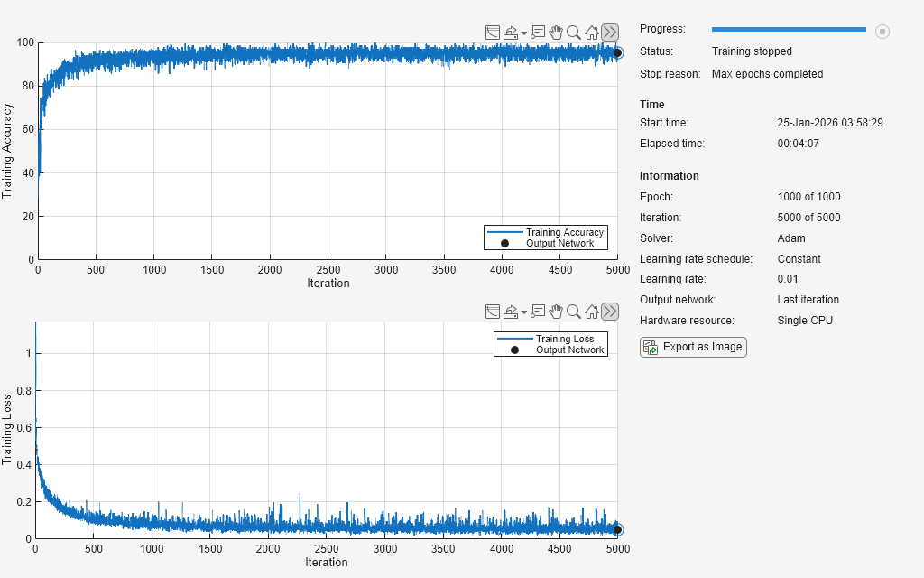Toggle log scale on Training Accuracy plot
Image resolution: width=924 pixels, height=578 pixels.
pos(493,33)
